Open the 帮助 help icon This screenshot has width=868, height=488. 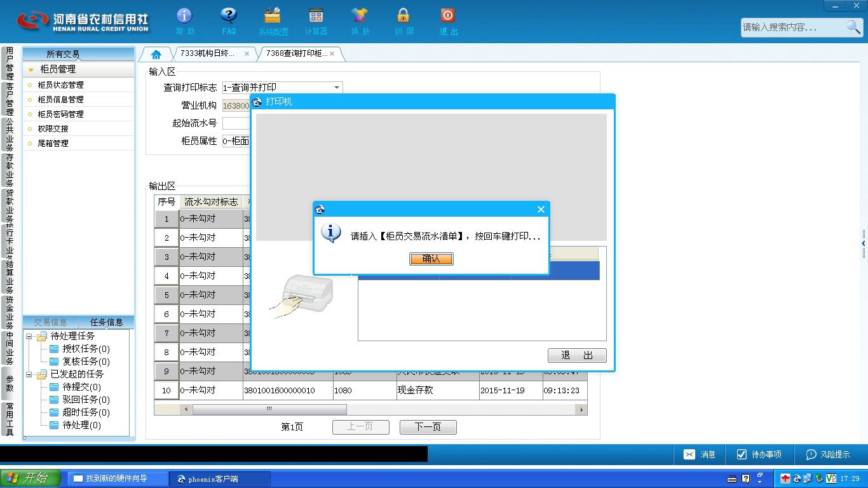point(185,21)
